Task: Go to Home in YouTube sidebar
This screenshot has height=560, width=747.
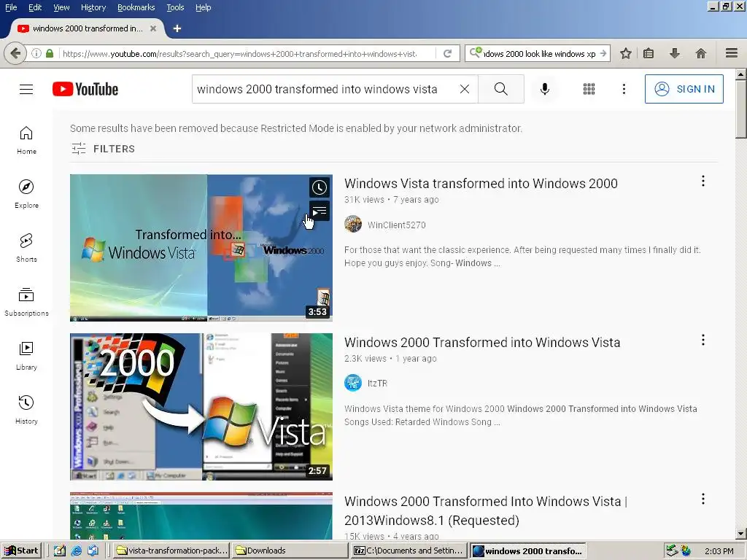Action: click(26, 141)
